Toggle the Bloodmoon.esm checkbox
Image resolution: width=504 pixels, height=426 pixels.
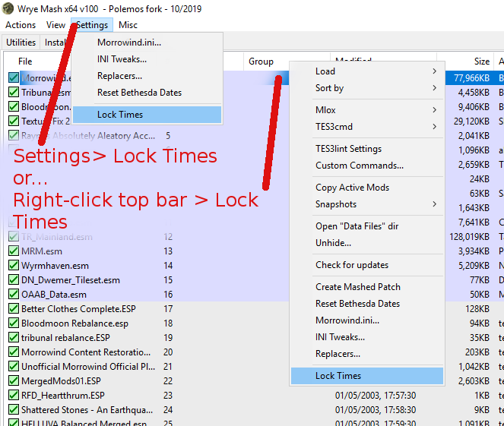pos(14,106)
